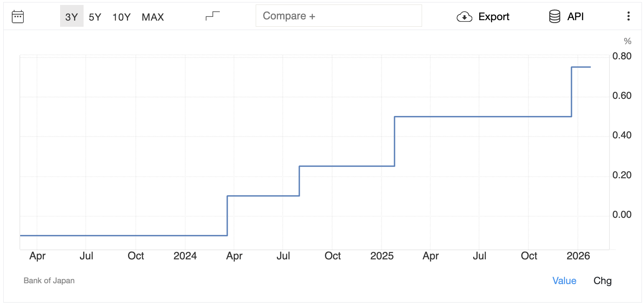Toggle the chart to Chg view
The width and height of the screenshot is (644, 303).
tap(602, 281)
